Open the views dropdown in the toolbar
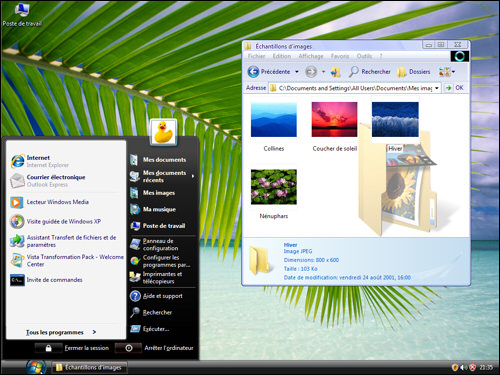The image size is (500, 375). coord(447,72)
